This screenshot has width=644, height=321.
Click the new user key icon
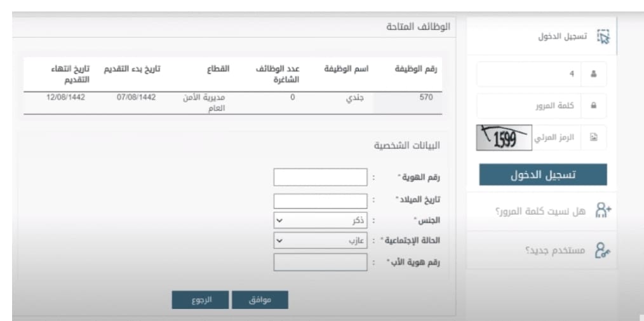point(603,250)
